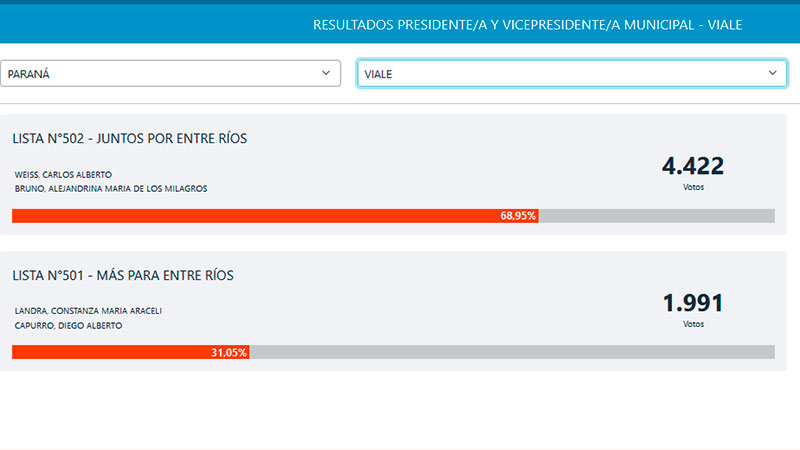Viewport: 800px width, 450px height.
Task: Click the gray remainder of Lista 501 bar
Action: (x=510, y=352)
